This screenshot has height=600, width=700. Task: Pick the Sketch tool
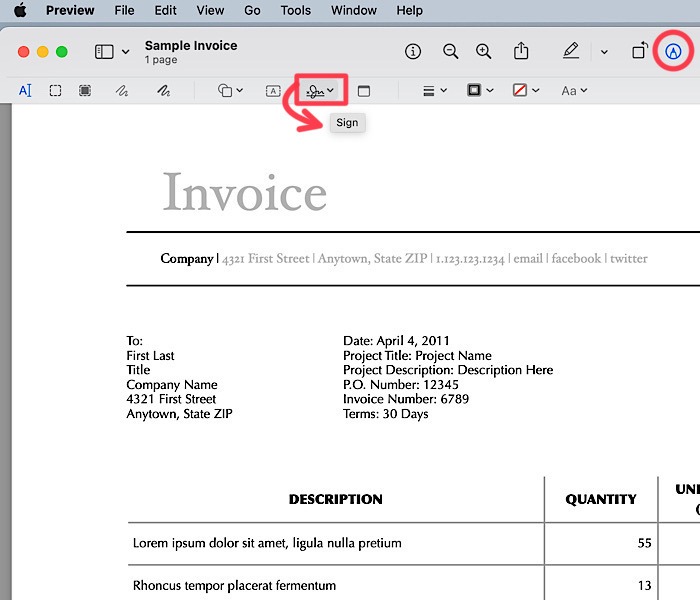coord(121,90)
